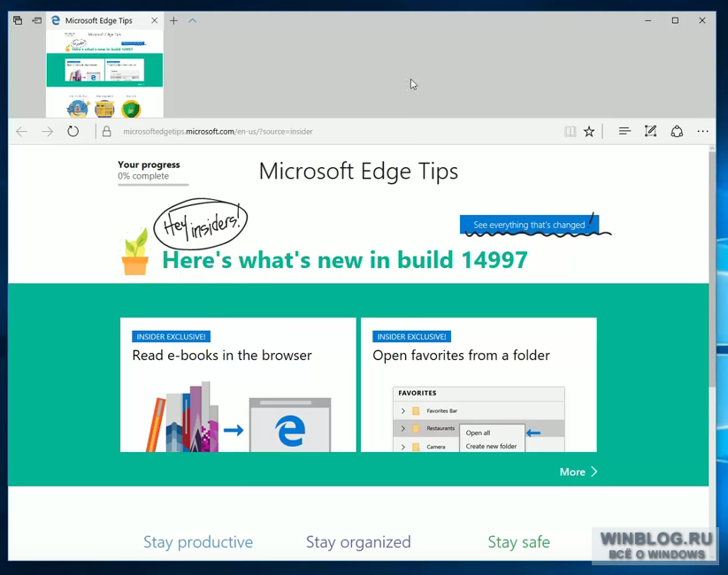The height and width of the screenshot is (575, 728).
Task: Click the lock security icon
Action: (x=106, y=132)
